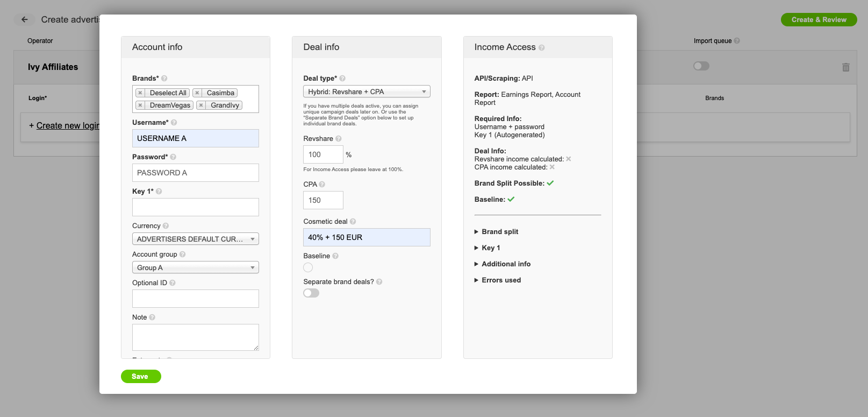Click inside the Brands multi-select box

coord(196,99)
